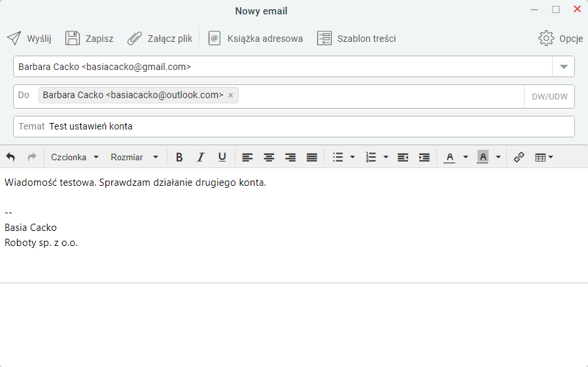
Task: Justify the text
Action: (311, 157)
